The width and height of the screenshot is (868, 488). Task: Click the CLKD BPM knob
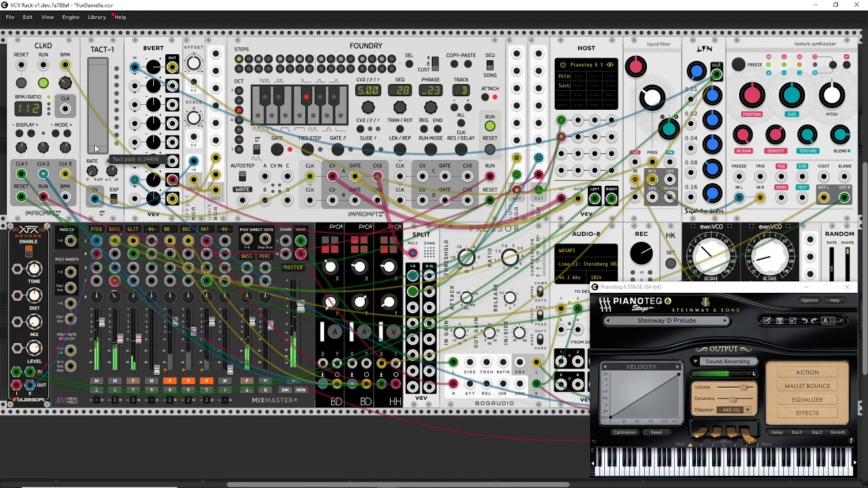coord(65,83)
